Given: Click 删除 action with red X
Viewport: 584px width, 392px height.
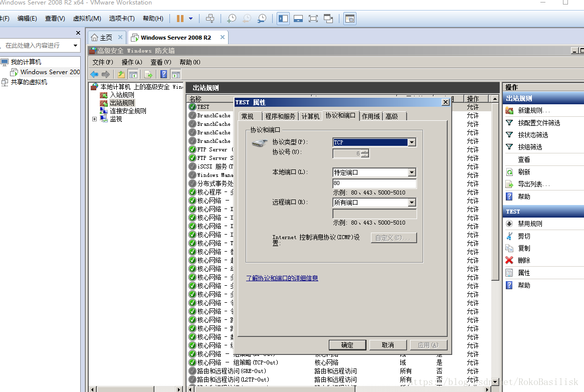Looking at the screenshot, I should (524, 260).
